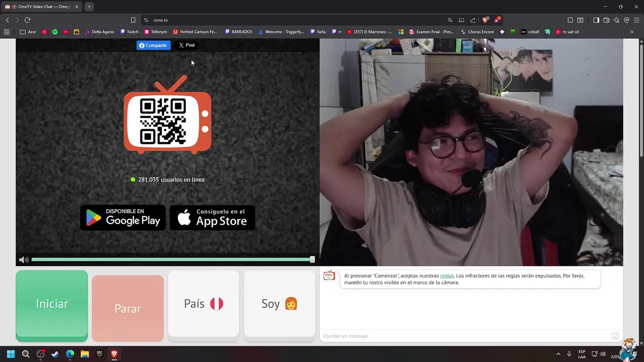Open the ñaña bookmark
This screenshot has width=644, height=362.
(x=318, y=32)
